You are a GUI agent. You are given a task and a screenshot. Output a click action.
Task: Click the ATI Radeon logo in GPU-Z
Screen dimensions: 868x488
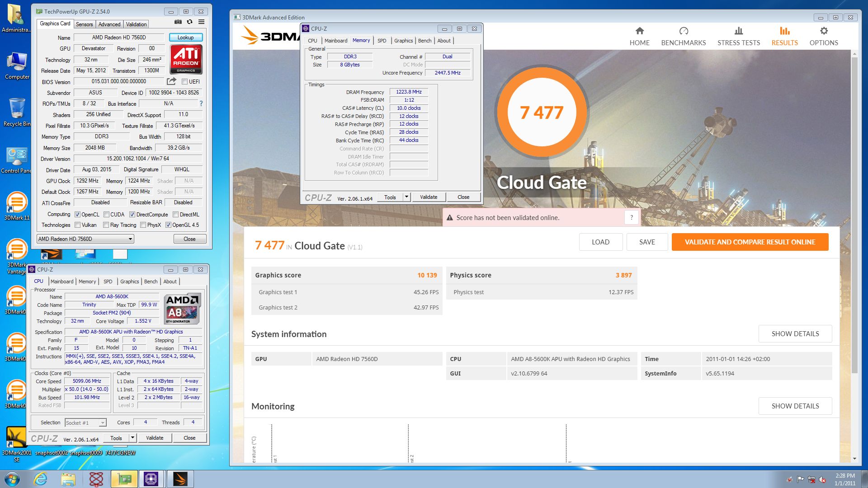click(x=186, y=59)
